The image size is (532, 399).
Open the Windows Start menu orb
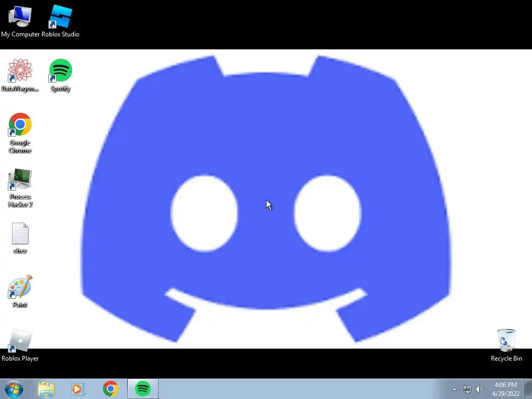14,389
